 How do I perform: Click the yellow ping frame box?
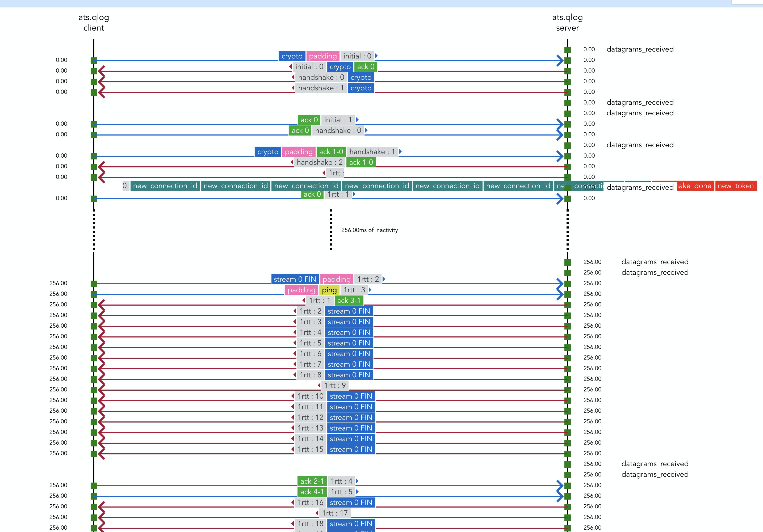(329, 290)
